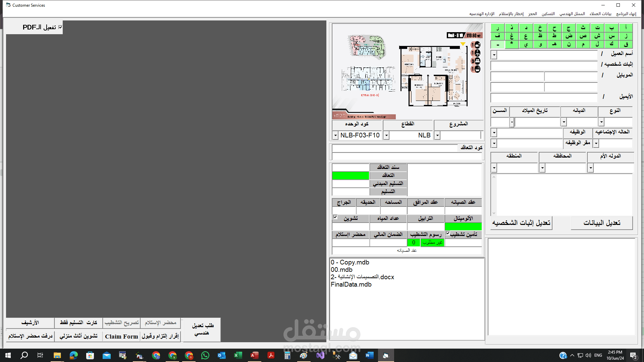This screenshot has width=644, height=362.
Task: Select file 00.mdb in list
Action: (341, 270)
